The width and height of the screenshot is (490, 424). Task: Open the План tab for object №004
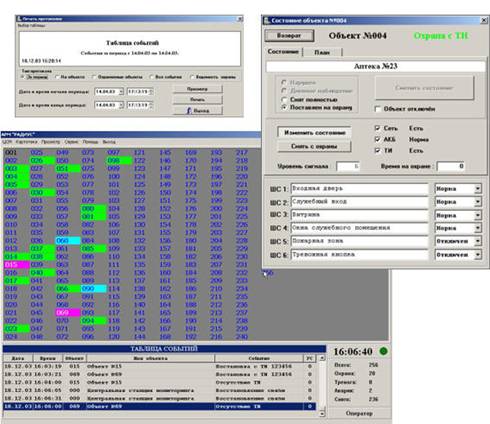322,52
